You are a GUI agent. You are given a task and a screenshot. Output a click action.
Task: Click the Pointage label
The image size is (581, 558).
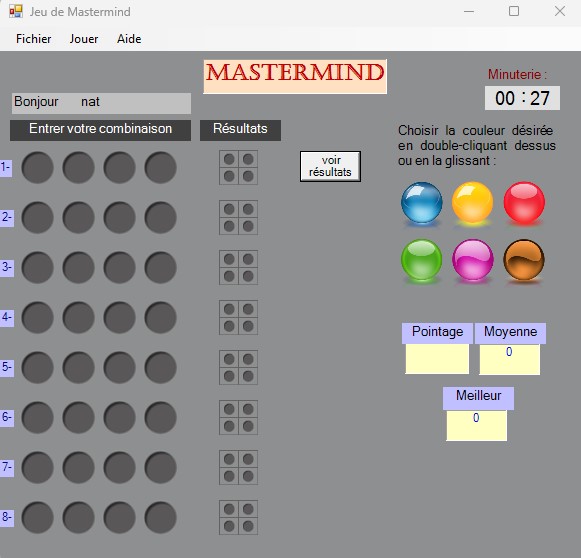(x=437, y=333)
